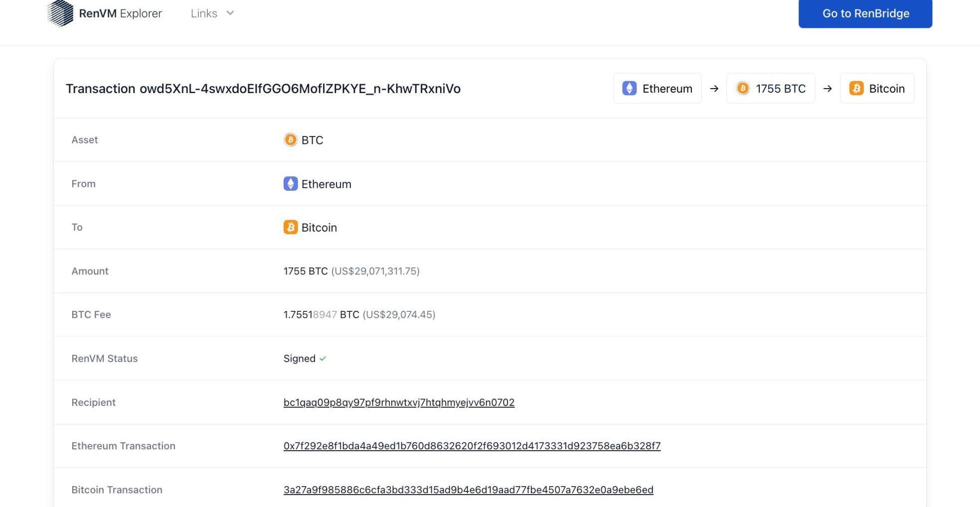Click the transaction ID heading text
Image resolution: width=980 pixels, height=507 pixels.
(x=263, y=89)
